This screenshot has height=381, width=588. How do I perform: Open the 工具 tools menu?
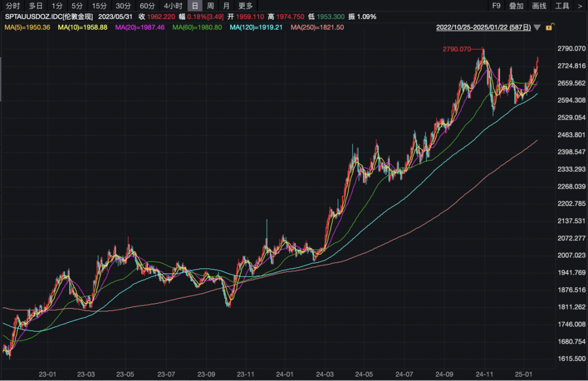click(562, 5)
